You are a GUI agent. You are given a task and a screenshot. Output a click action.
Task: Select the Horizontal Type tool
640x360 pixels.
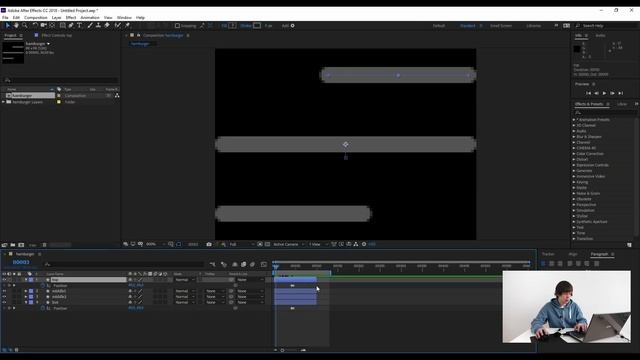(x=79, y=25)
